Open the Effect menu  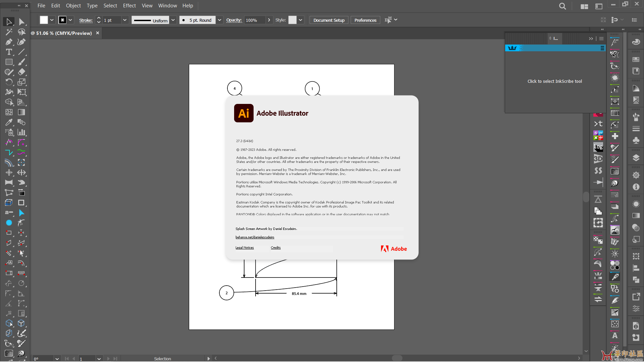click(129, 6)
